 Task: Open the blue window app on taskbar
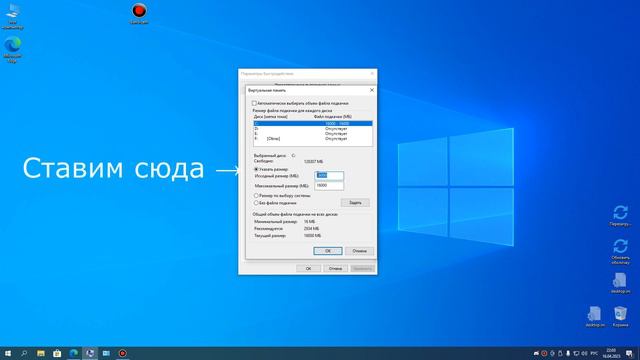click(106, 353)
